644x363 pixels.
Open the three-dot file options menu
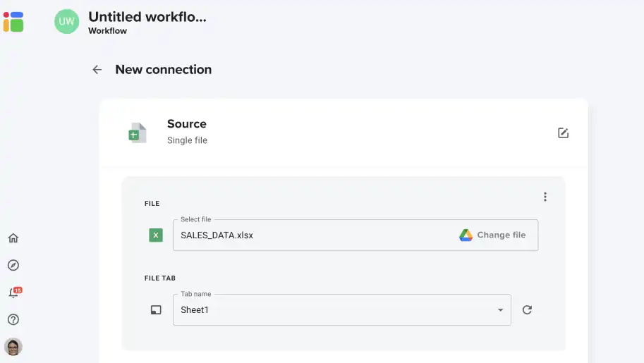tap(545, 197)
